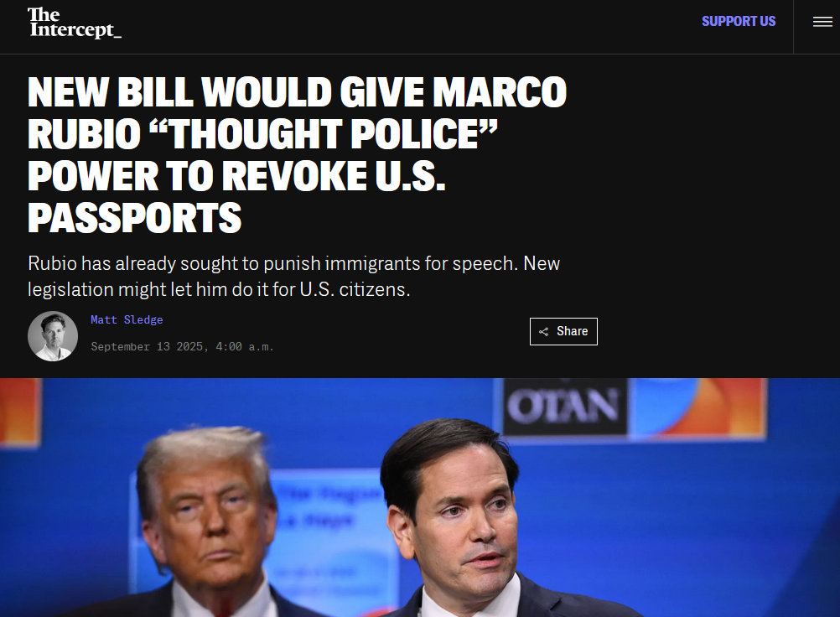Viewport: 840px width, 617px height.
Task: Click the 4:00 a.m. timestamp
Action: (x=244, y=347)
